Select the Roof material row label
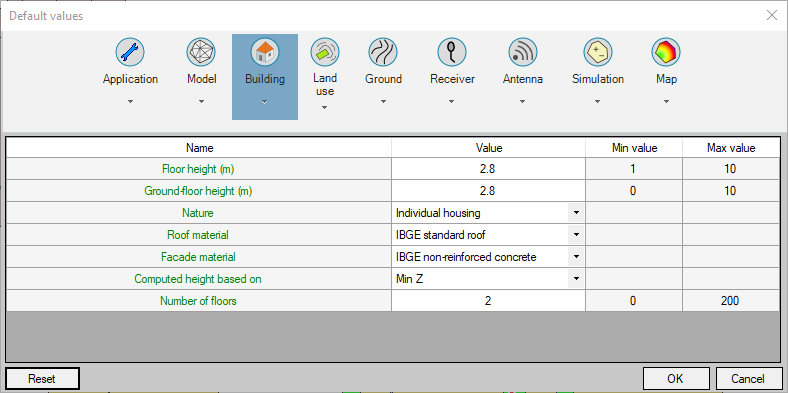This screenshot has width=788, height=393. coord(198,235)
